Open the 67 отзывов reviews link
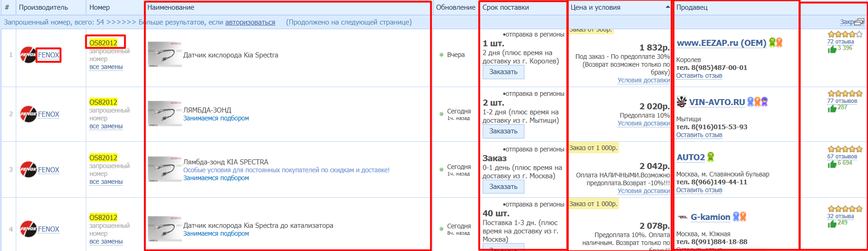This screenshot has height=251, width=868. click(842, 157)
